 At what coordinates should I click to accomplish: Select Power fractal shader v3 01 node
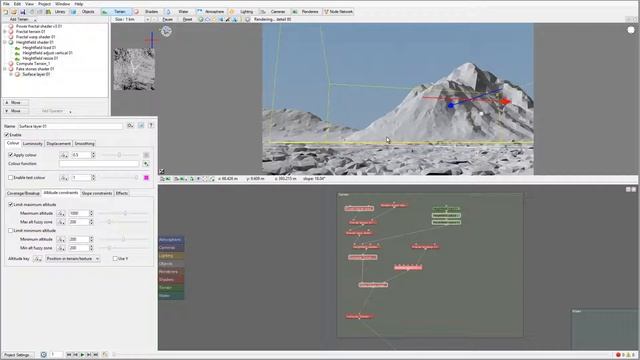[39, 26]
